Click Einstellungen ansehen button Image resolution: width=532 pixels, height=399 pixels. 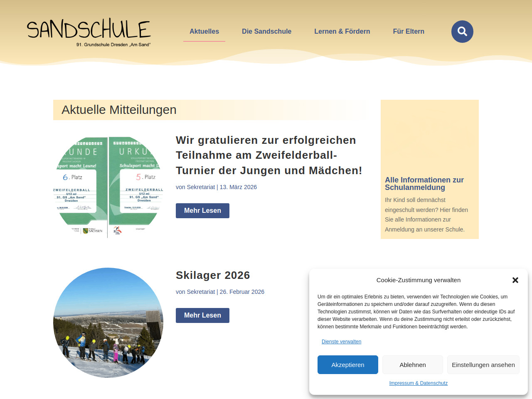[483, 365]
